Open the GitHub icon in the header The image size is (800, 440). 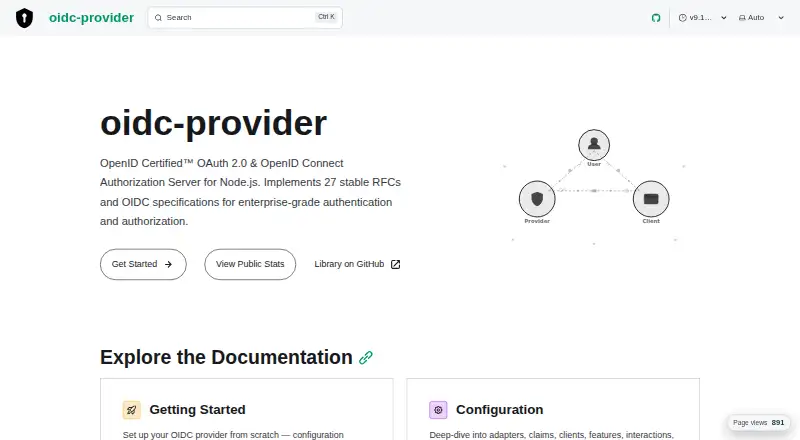pyautogui.click(x=656, y=18)
